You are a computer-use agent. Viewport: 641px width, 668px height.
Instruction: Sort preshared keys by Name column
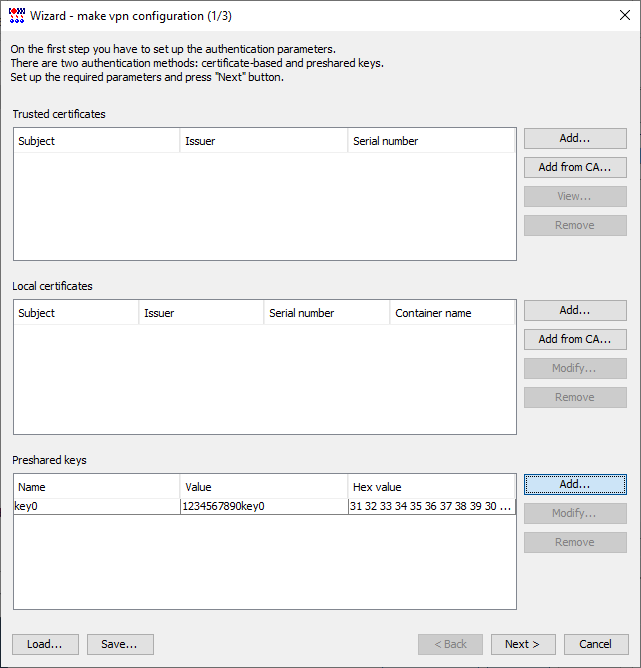[97, 487]
